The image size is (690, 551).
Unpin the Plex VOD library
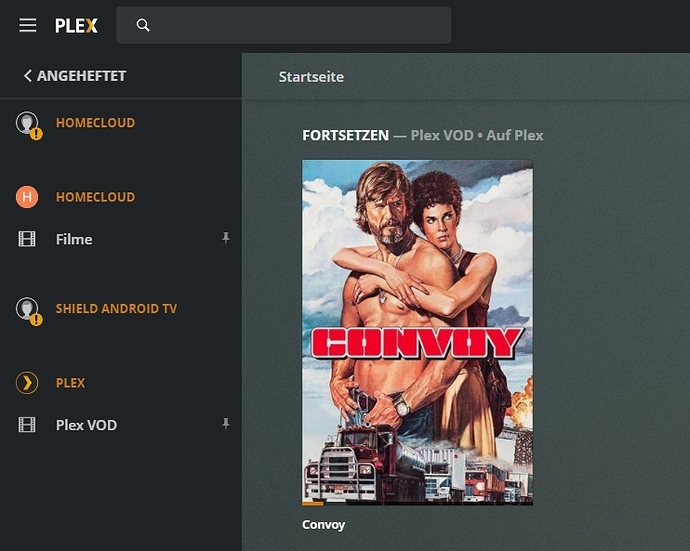pyautogui.click(x=226, y=424)
